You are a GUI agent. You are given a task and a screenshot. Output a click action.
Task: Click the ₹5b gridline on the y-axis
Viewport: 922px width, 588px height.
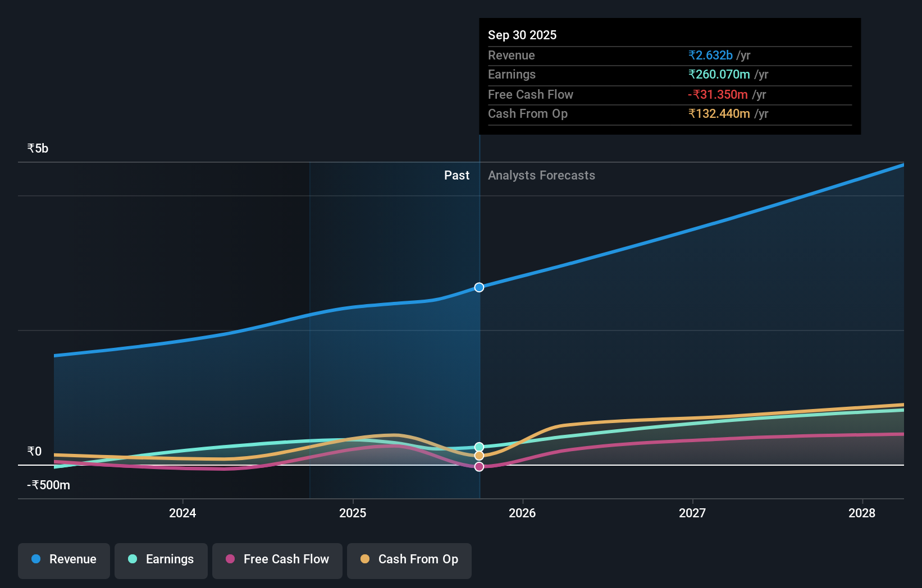[38, 148]
